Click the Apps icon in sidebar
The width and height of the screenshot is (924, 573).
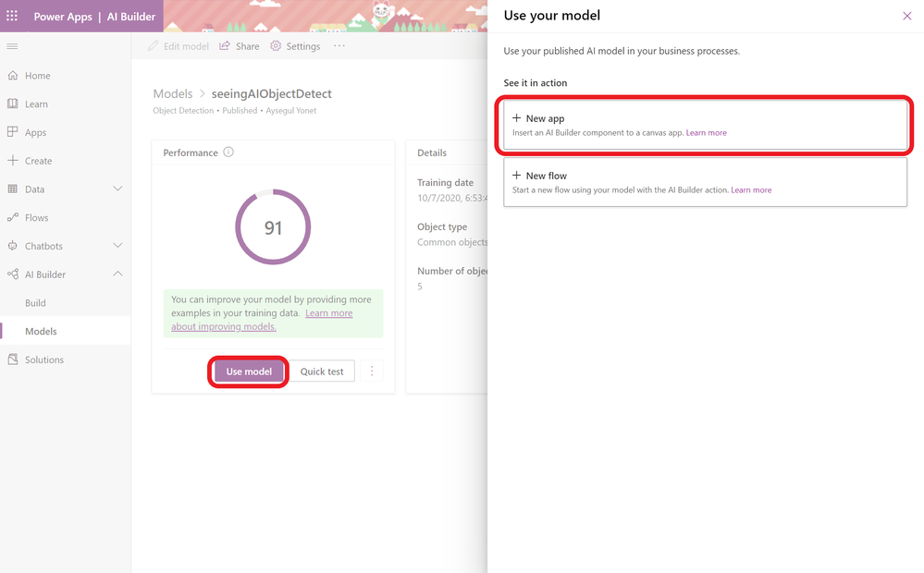pyautogui.click(x=12, y=132)
